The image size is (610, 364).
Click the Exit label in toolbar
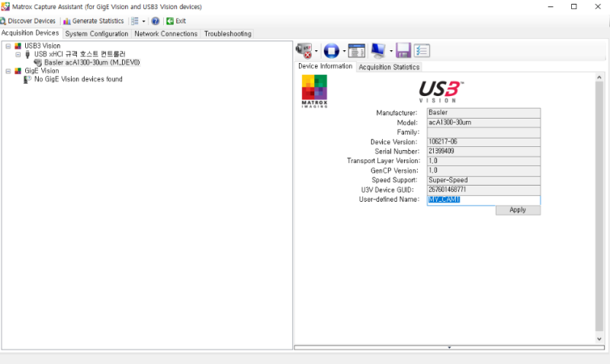click(x=181, y=21)
